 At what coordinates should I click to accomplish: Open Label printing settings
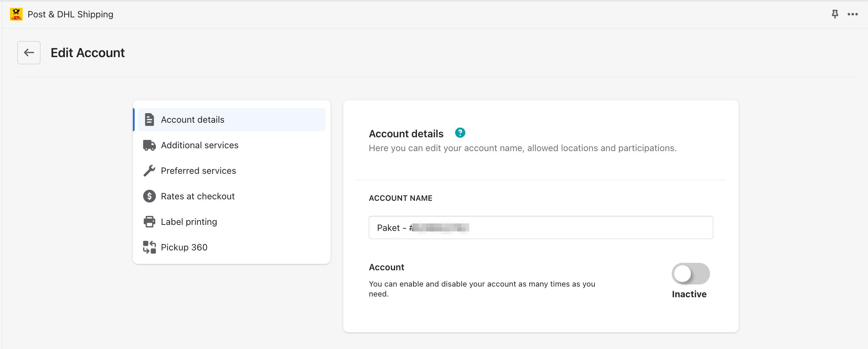click(232, 222)
